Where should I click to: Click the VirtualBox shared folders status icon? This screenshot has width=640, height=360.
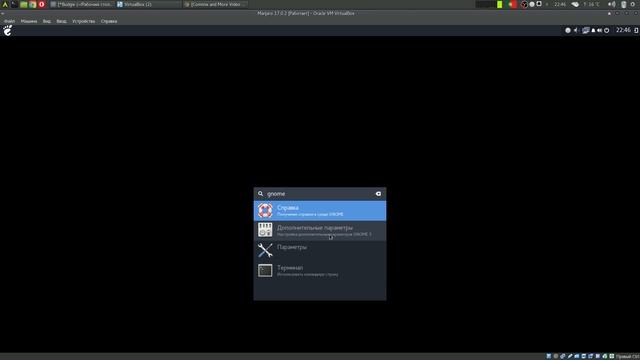coord(576,356)
